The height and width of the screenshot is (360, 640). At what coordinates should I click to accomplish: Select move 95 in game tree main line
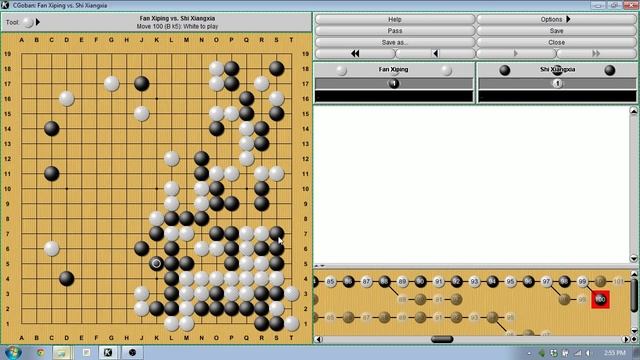(x=510, y=282)
